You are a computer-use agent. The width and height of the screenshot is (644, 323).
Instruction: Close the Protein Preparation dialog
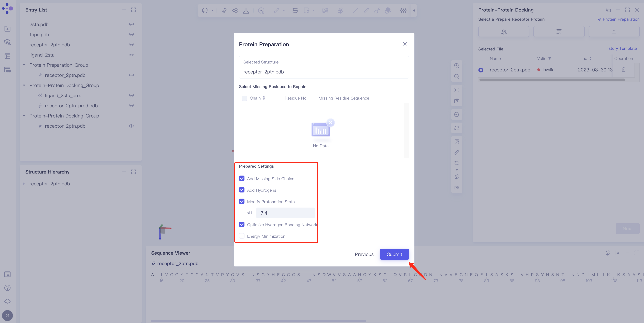(405, 44)
